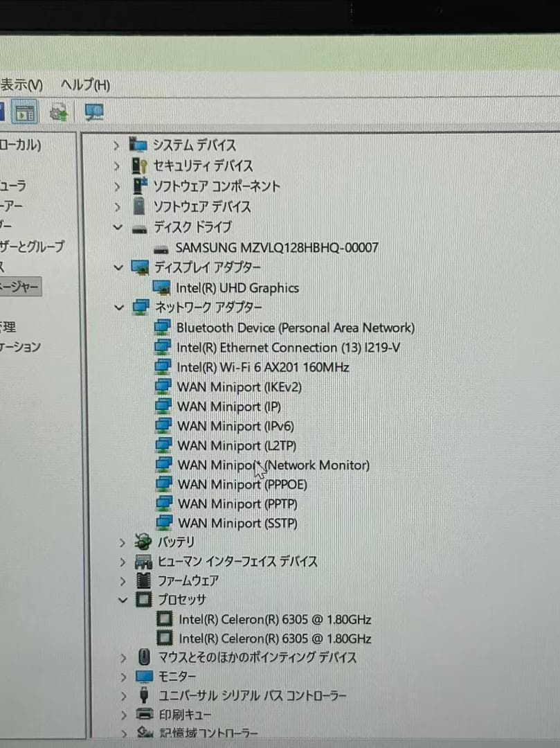Select ローカル) root node in left pane
The height and width of the screenshot is (748, 560).
[x=21, y=145]
